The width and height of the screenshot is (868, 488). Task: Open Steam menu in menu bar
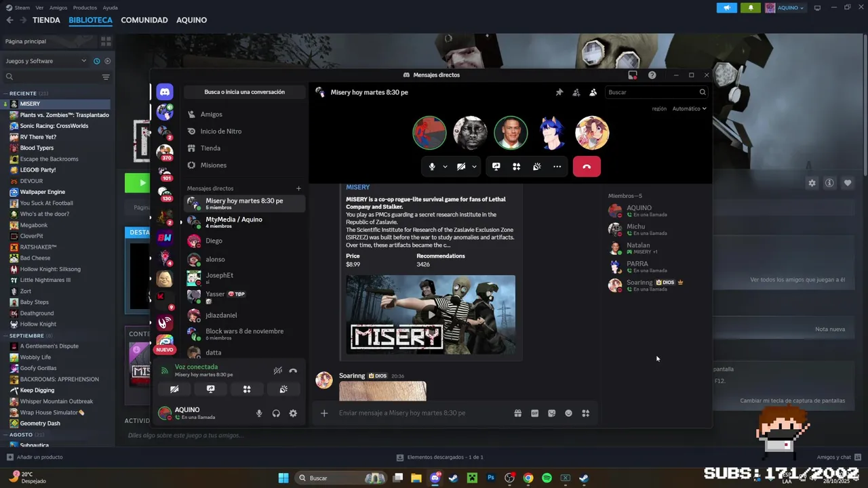pyautogui.click(x=22, y=7)
